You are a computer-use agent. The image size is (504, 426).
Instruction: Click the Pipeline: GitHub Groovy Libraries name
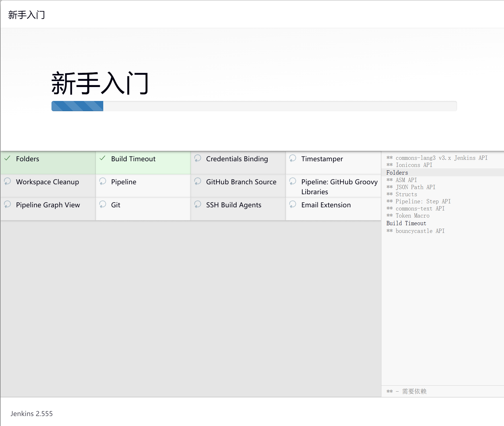click(x=340, y=187)
